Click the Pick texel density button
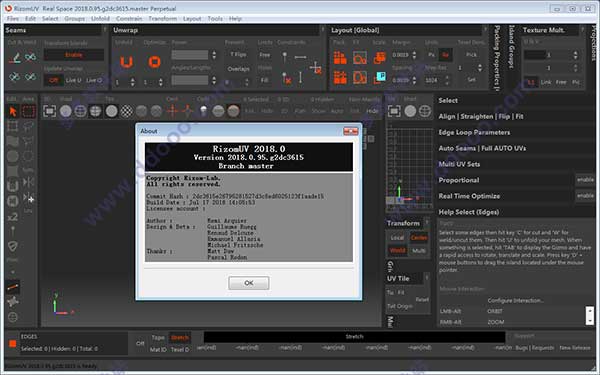Image resolution: width=600 pixels, height=375 pixels. coord(471,55)
